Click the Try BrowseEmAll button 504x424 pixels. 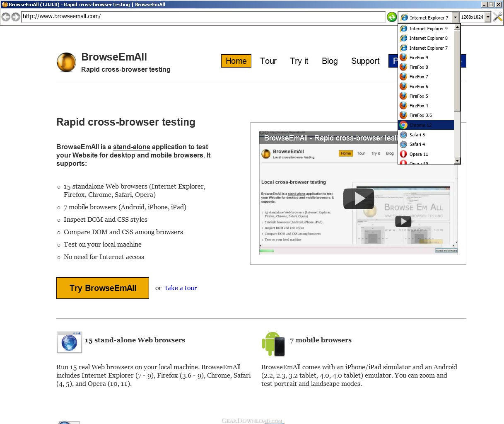click(x=103, y=288)
